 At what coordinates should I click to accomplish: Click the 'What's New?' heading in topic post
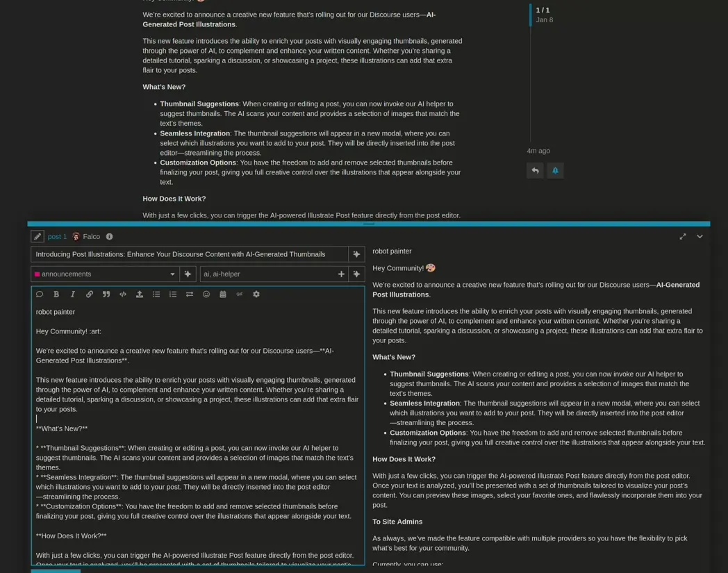(164, 87)
